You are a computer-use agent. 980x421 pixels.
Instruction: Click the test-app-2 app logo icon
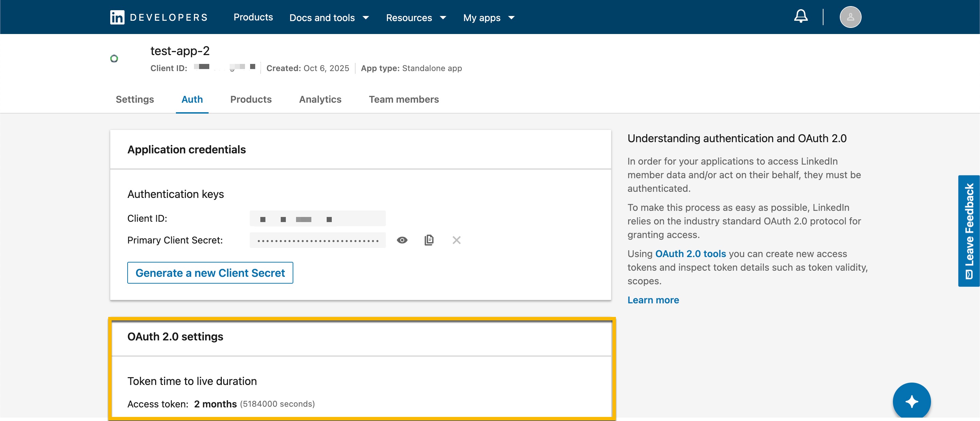[114, 58]
